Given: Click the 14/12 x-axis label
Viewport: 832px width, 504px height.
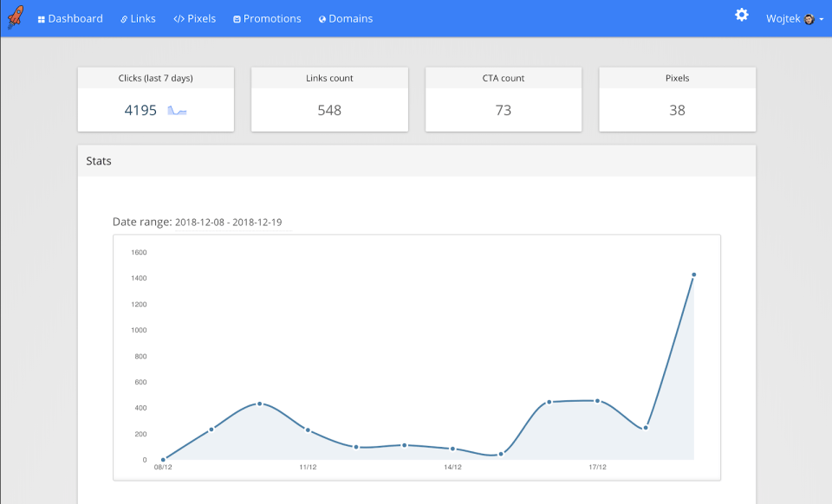Looking at the screenshot, I should pyautogui.click(x=452, y=467).
